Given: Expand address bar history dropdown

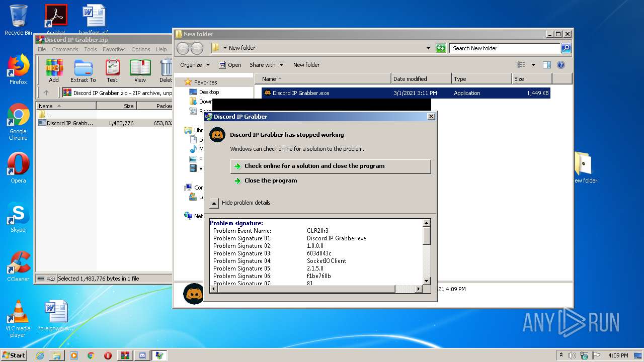Looking at the screenshot, I should (428, 48).
